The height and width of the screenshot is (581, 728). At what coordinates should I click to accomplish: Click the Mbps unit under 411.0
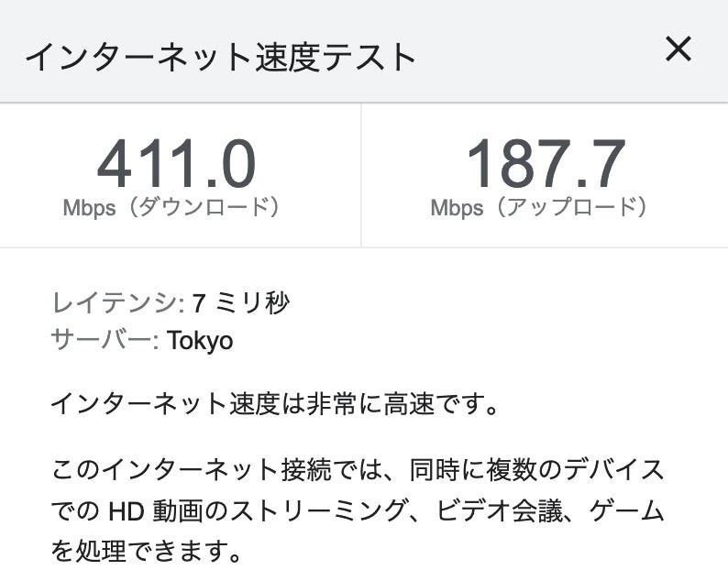(89, 208)
